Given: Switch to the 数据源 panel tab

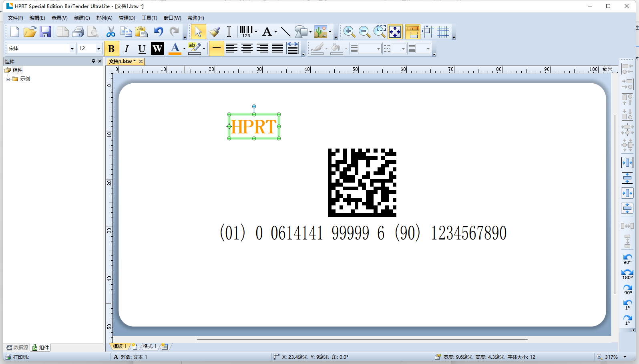Looking at the screenshot, I should (18, 348).
